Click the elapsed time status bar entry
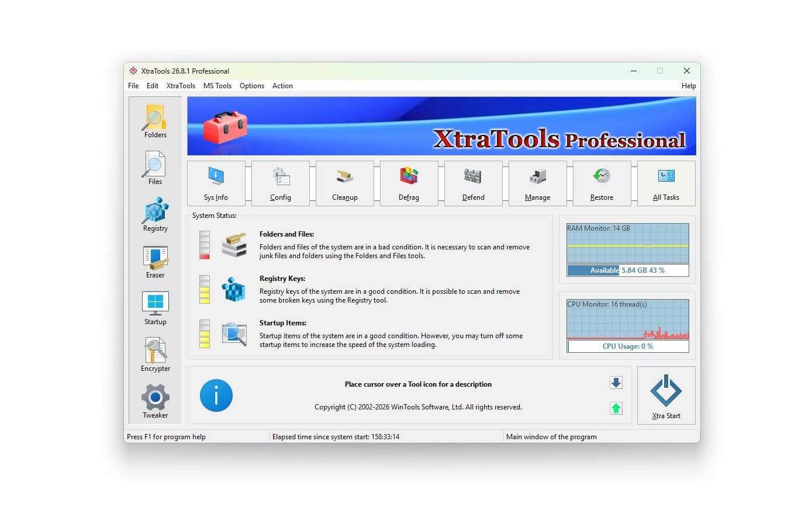Viewport: 812px width, 507px height. click(336, 437)
